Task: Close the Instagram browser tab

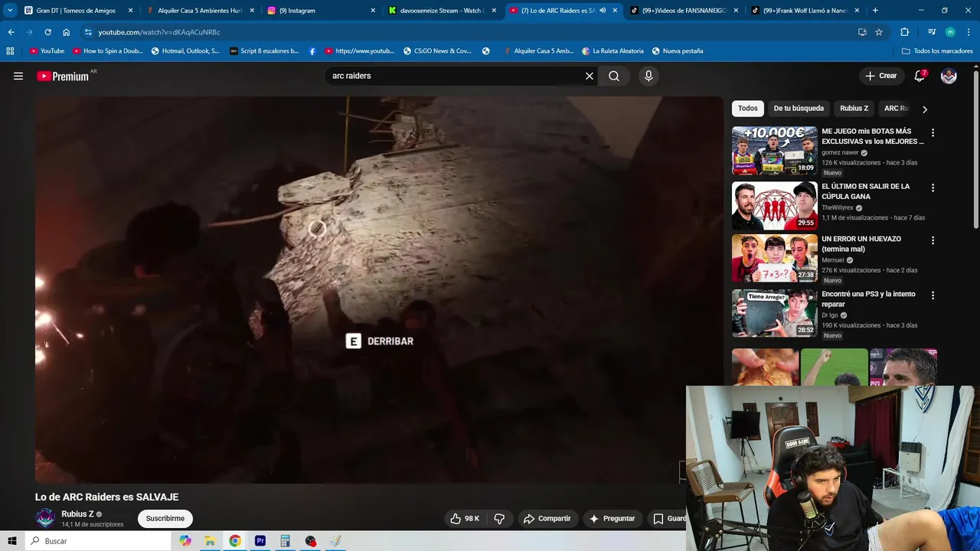Action: point(373,11)
